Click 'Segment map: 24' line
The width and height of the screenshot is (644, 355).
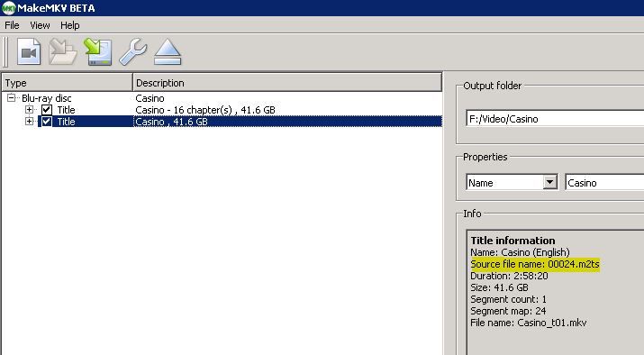508,311
